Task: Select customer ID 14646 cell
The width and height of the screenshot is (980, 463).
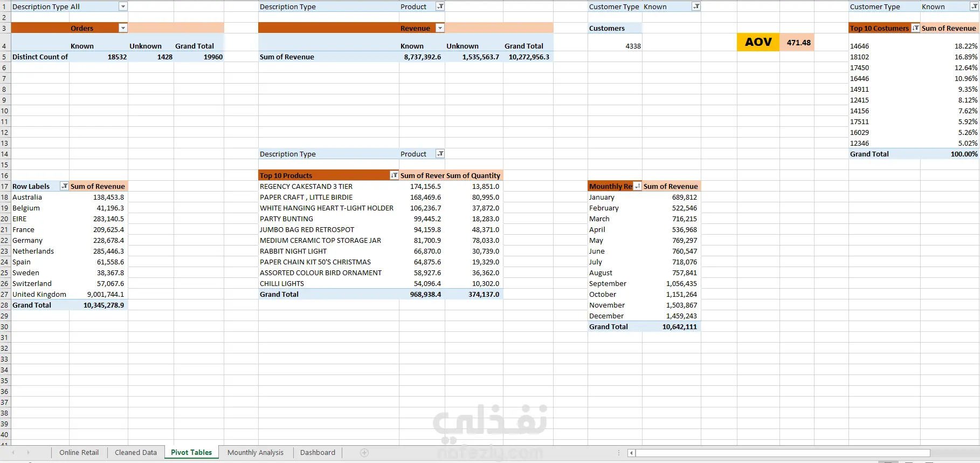Action: pyautogui.click(x=885, y=46)
